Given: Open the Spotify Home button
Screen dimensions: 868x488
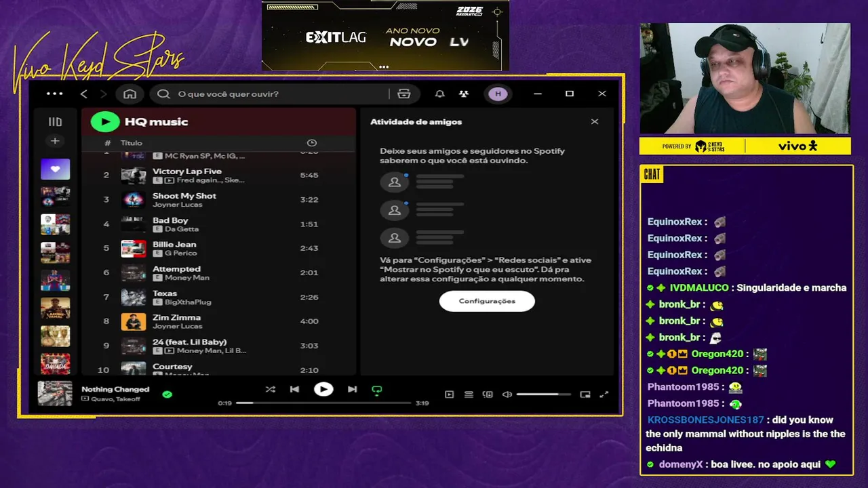Looking at the screenshot, I should coord(130,94).
